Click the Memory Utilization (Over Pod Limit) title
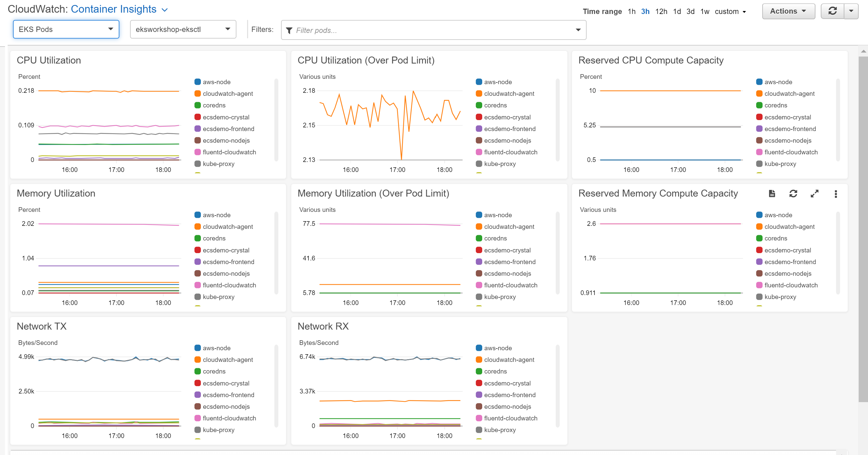868x455 pixels. coord(373,194)
